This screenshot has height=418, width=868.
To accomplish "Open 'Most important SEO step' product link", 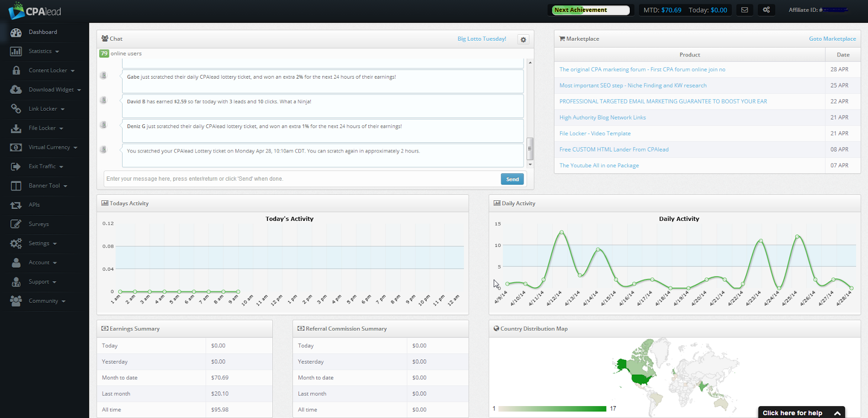I will pos(633,86).
